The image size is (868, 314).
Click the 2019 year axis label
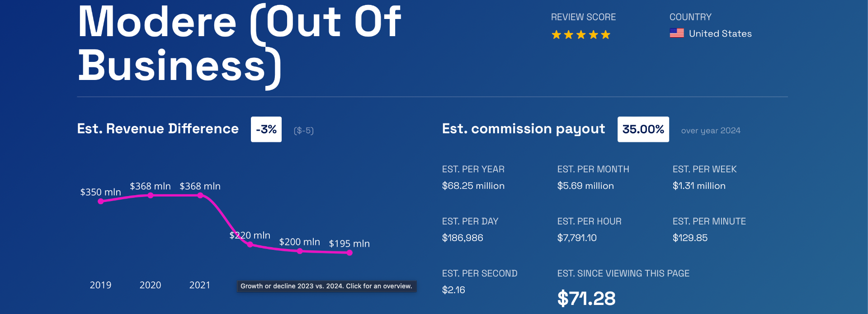(x=100, y=285)
